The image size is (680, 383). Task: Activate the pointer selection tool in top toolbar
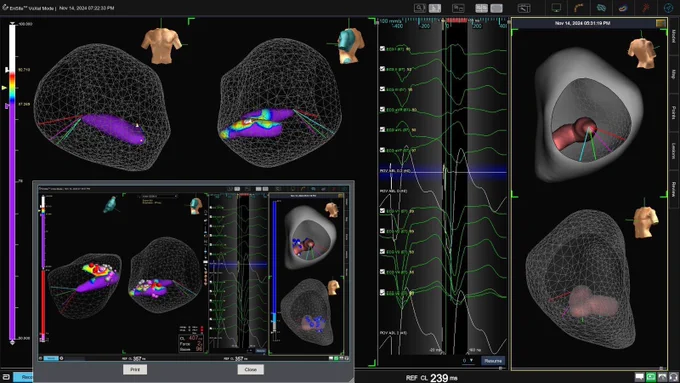coord(435,8)
